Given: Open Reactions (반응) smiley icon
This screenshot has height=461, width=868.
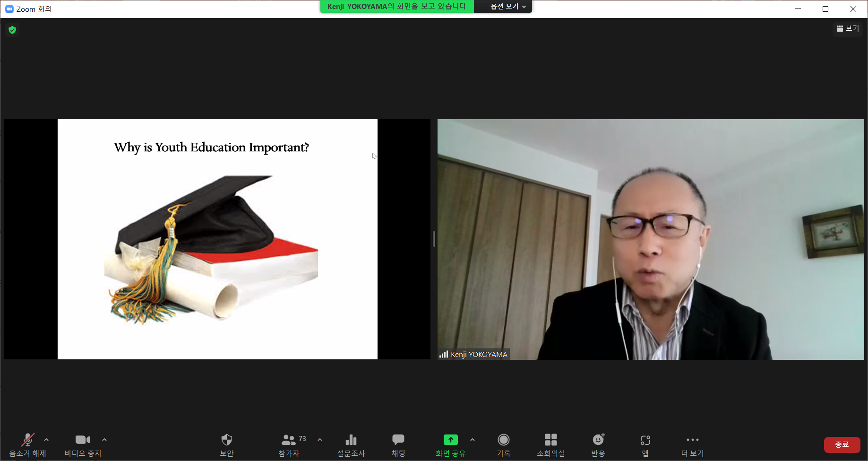Looking at the screenshot, I should pyautogui.click(x=598, y=445).
